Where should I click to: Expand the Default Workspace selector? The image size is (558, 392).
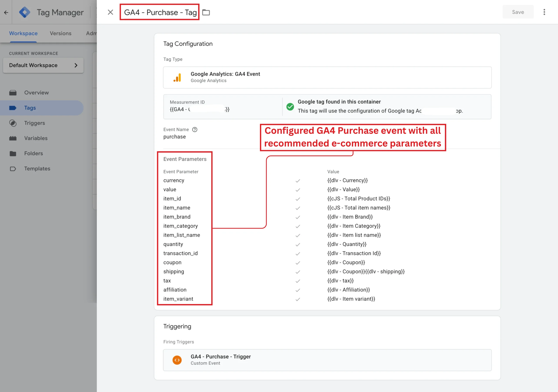(43, 65)
